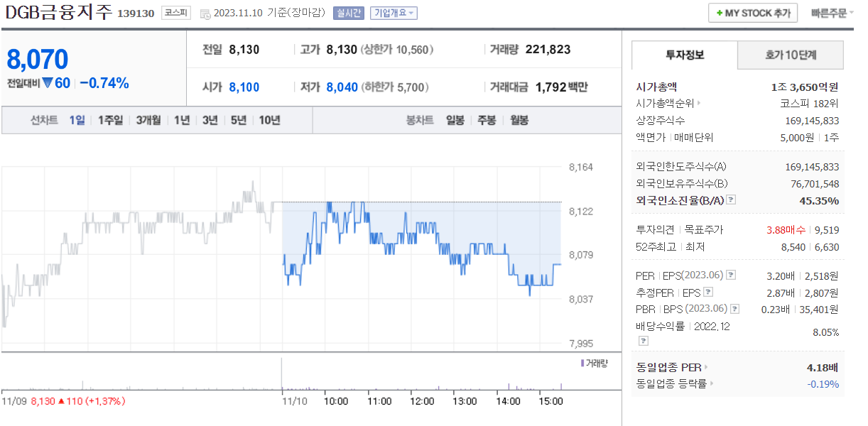Viewport: 868px width, 426px height.
Task: Click the 동일업종 등락률 value -0.19%
Action: tap(823, 383)
